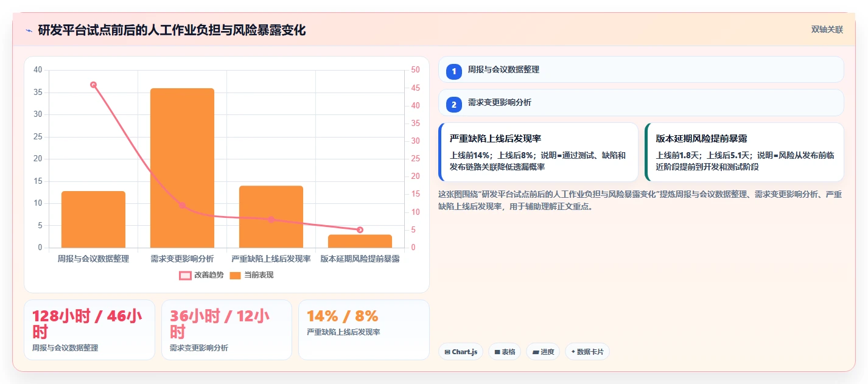Open list item 周报与会议数据整理

[641, 69]
